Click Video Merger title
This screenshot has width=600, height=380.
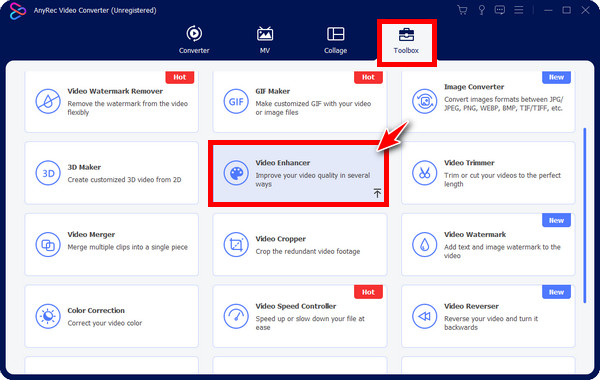tap(91, 235)
